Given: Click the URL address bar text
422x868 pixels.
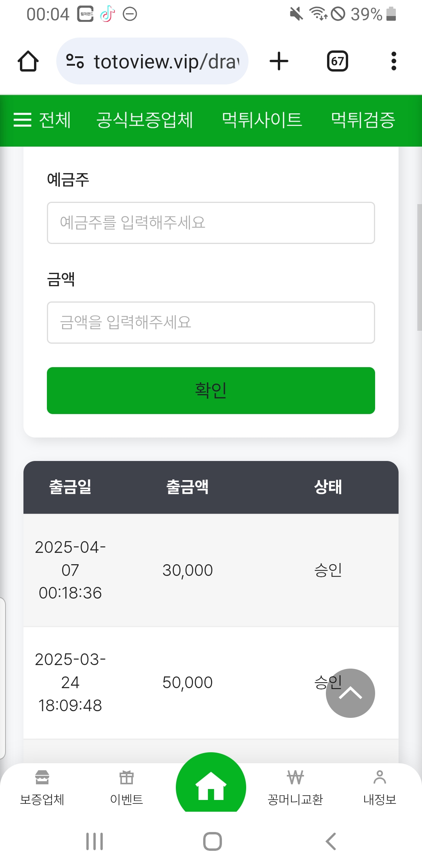Looking at the screenshot, I should pyautogui.click(x=166, y=61).
